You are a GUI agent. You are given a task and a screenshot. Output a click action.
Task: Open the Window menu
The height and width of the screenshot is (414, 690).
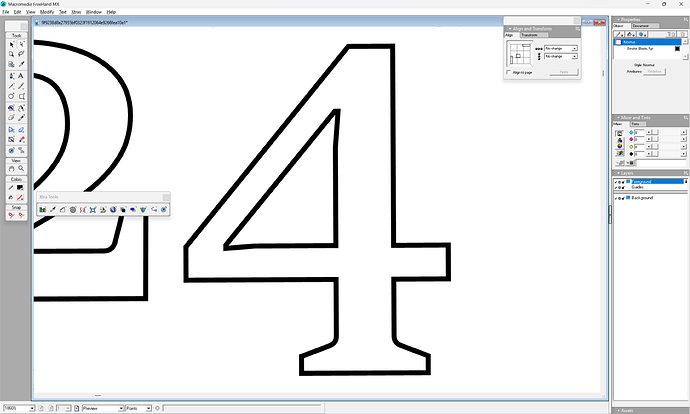(x=93, y=12)
